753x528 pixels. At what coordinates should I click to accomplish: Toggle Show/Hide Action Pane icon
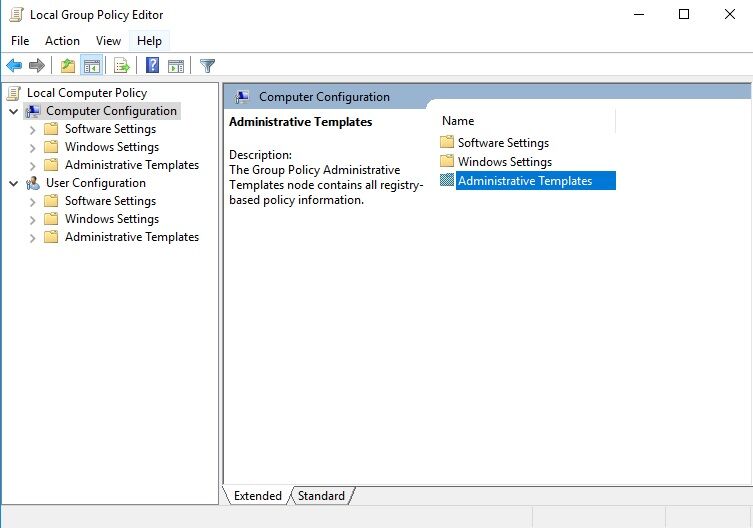[x=176, y=66]
